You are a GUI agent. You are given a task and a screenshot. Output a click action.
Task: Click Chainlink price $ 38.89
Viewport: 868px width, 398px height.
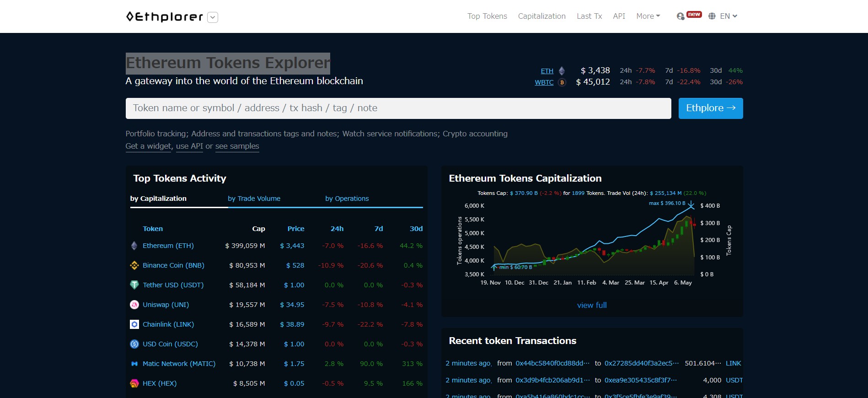(292, 324)
